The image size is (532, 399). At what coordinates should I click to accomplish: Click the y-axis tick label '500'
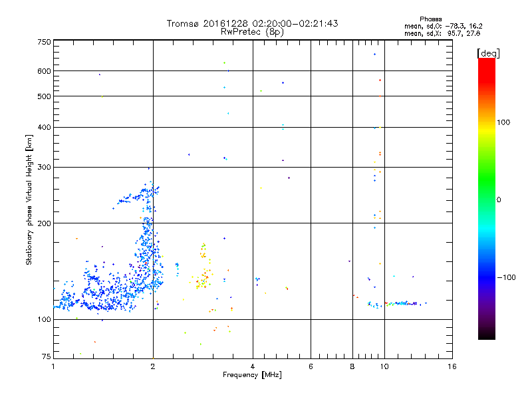44,96
